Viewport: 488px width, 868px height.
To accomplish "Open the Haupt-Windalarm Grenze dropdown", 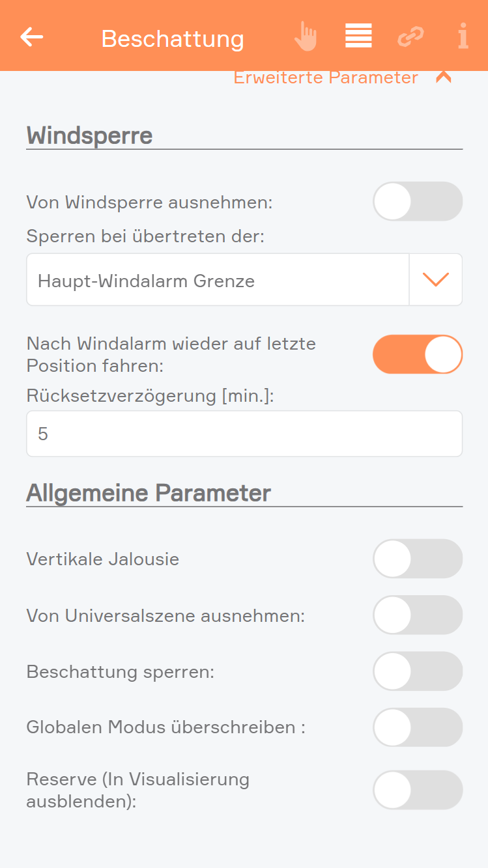I will click(244, 280).
